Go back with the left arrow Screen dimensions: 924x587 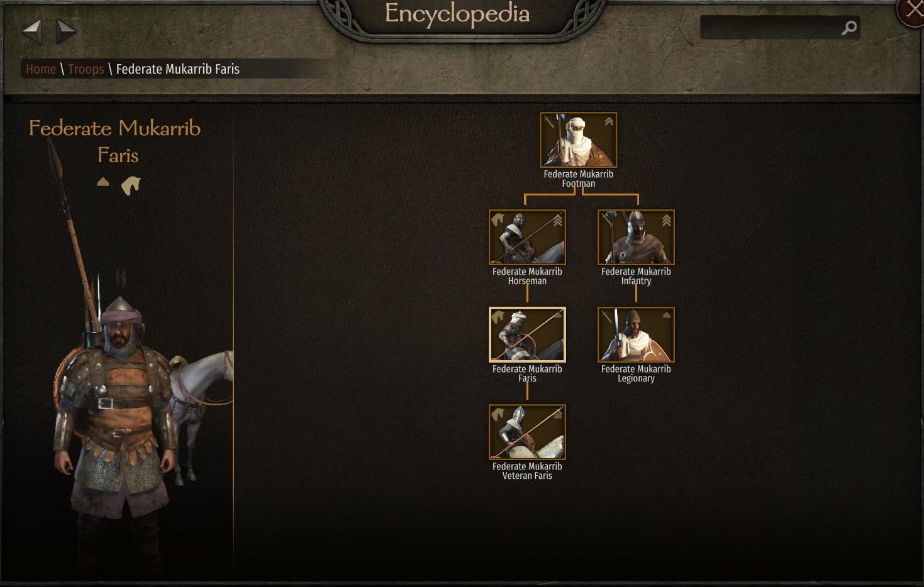(x=32, y=31)
